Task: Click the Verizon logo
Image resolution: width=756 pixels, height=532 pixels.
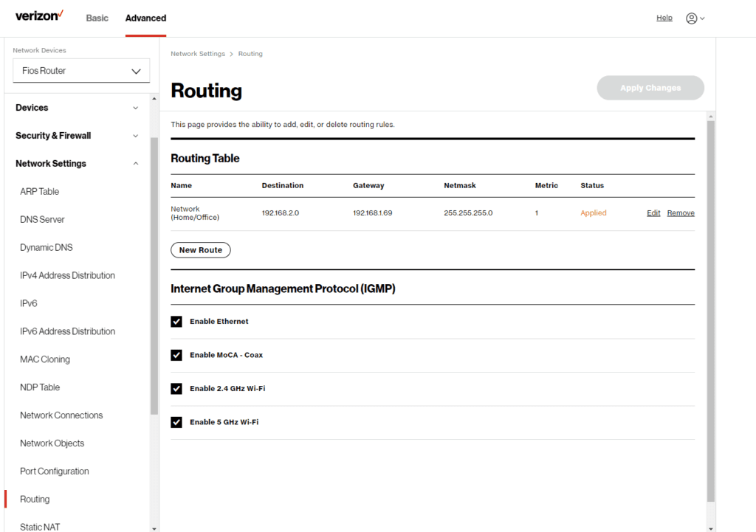Action: click(39, 16)
